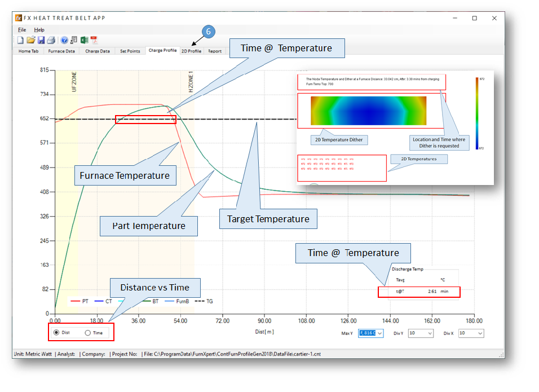539x392 pixels.
Task: Export to Excel with the green icon
Action: [84, 40]
